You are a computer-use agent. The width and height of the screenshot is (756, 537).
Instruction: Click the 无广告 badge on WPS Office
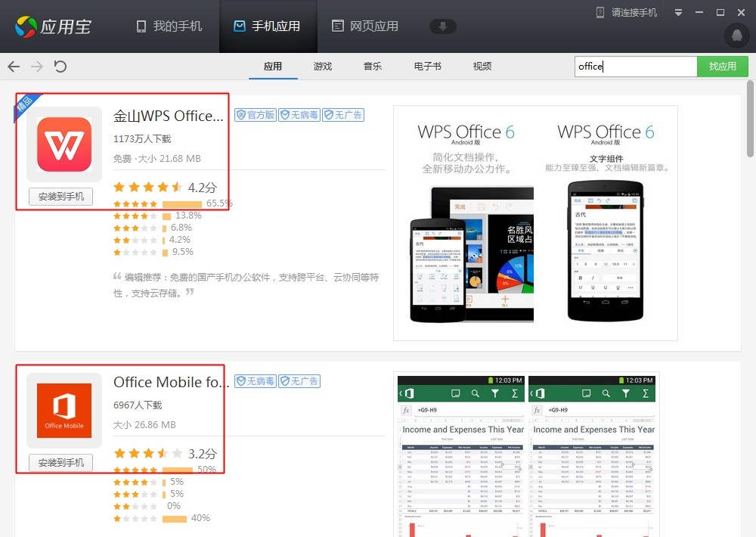(x=343, y=115)
